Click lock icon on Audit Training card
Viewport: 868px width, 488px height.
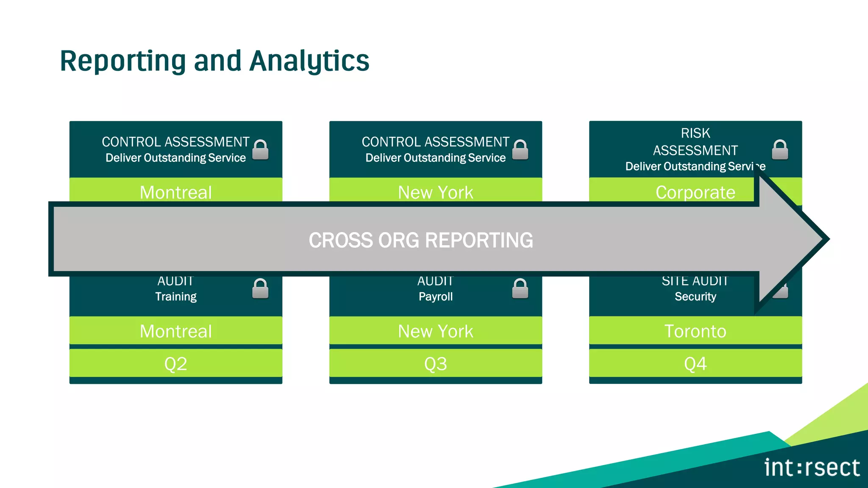[260, 289]
